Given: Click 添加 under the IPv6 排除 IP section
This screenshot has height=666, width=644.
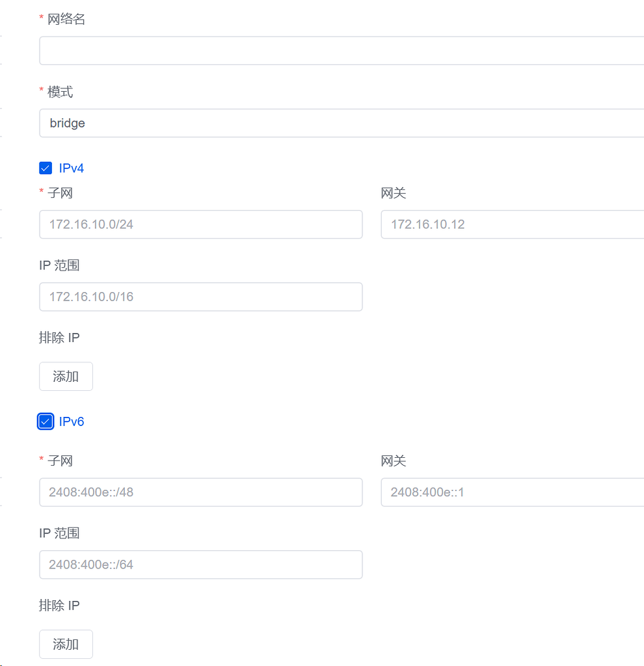Looking at the screenshot, I should [66, 644].
